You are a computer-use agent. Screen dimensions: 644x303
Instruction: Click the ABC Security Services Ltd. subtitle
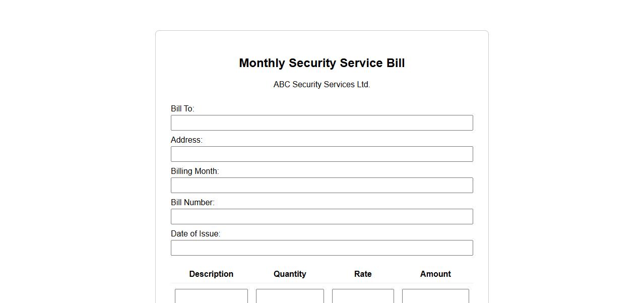pos(321,84)
